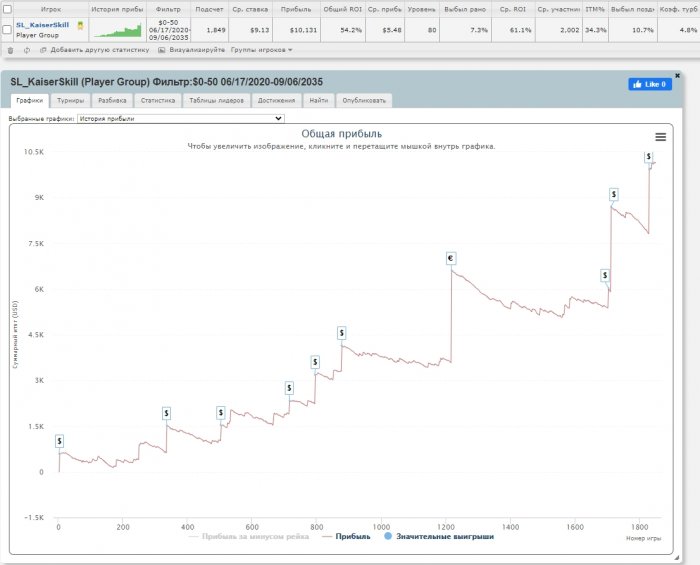Expand the Группы игроков dropdown
Image resolution: width=700 pixels, height=565 pixels.
pyautogui.click(x=262, y=50)
